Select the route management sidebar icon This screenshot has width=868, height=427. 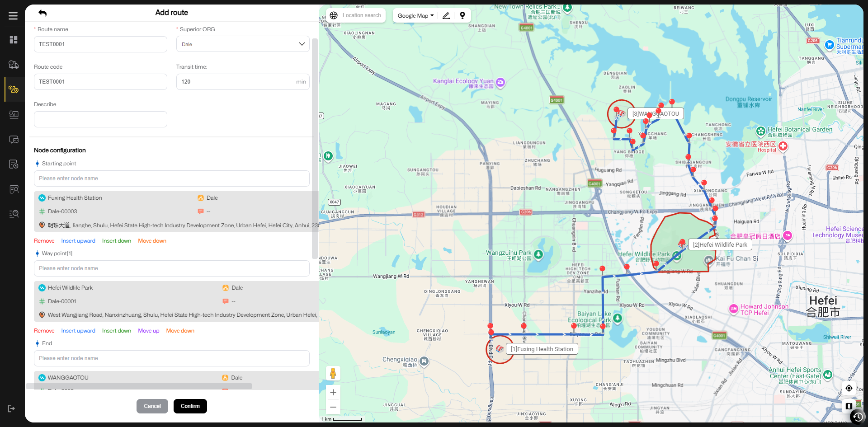pos(14,89)
